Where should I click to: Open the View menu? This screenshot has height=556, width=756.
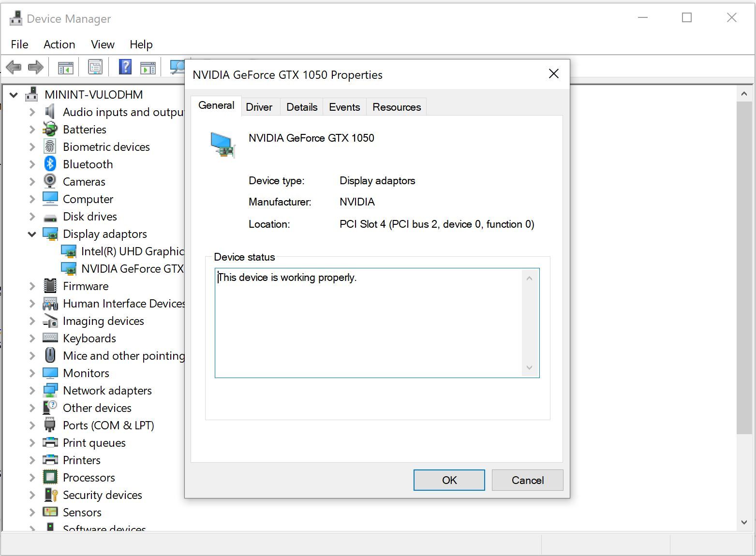[103, 44]
